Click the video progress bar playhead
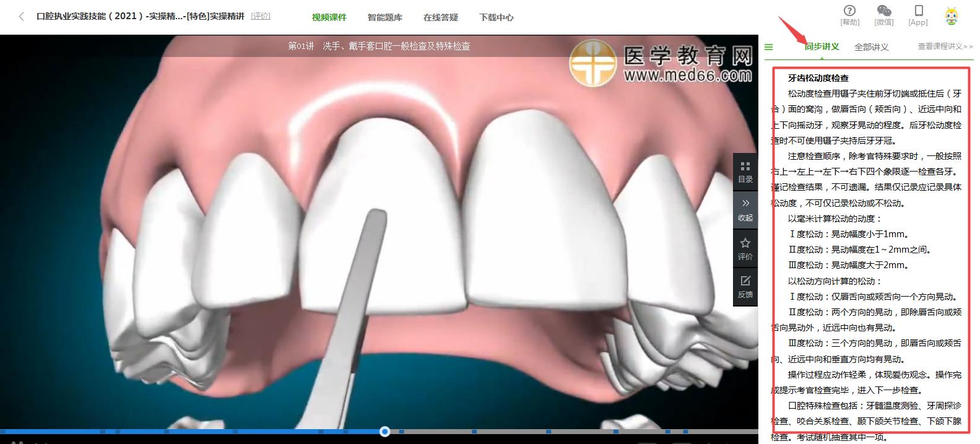The image size is (980, 444). (x=384, y=431)
